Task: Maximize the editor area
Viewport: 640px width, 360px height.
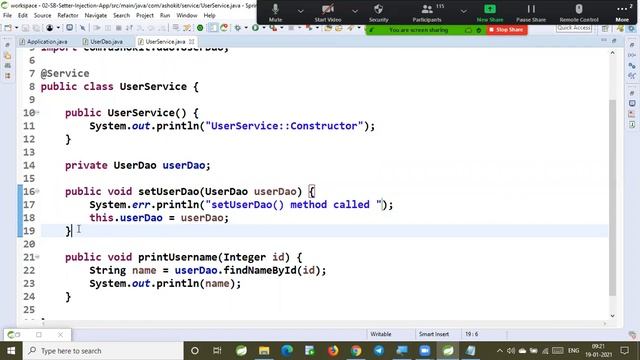Action: click(614, 40)
